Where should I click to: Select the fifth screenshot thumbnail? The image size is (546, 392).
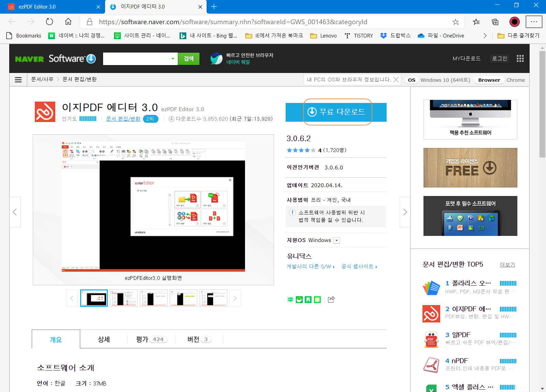point(213,298)
